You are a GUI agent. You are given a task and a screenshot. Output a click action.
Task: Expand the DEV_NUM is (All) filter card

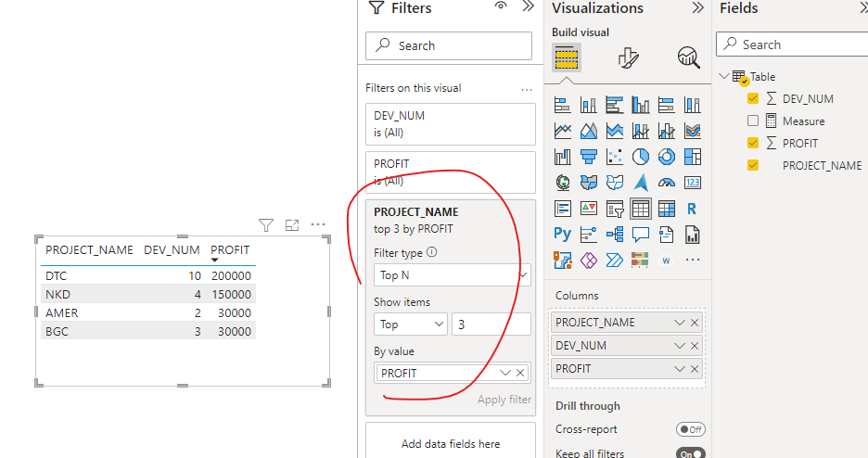[451, 124]
